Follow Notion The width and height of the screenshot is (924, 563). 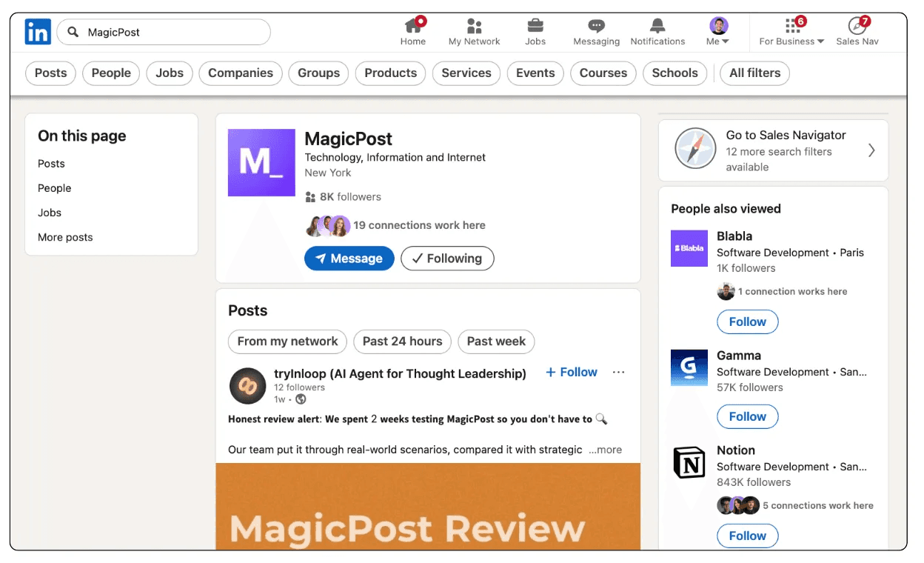click(748, 536)
